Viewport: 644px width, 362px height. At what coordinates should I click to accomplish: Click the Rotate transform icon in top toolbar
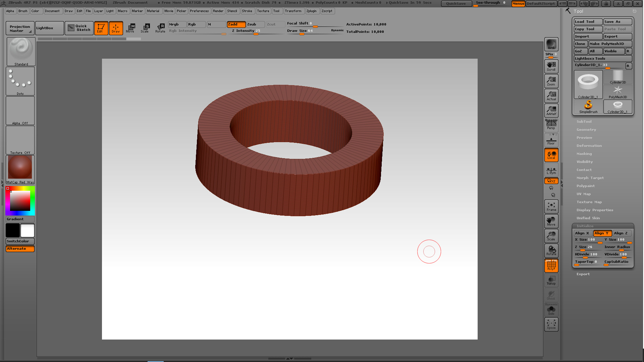[160, 28]
